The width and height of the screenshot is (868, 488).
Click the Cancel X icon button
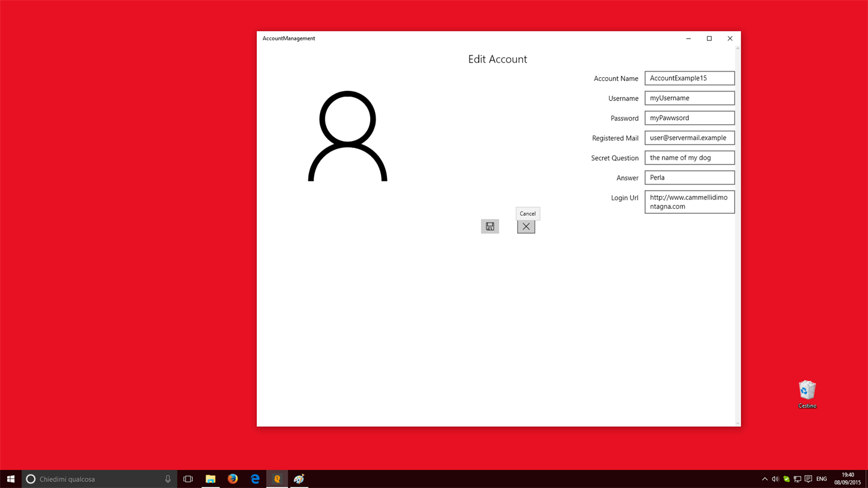click(x=526, y=227)
